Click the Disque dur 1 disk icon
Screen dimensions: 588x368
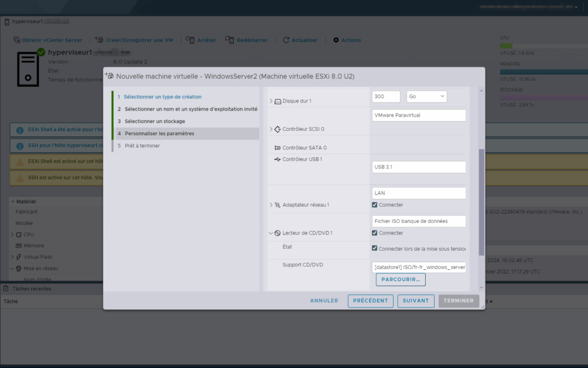click(x=278, y=101)
